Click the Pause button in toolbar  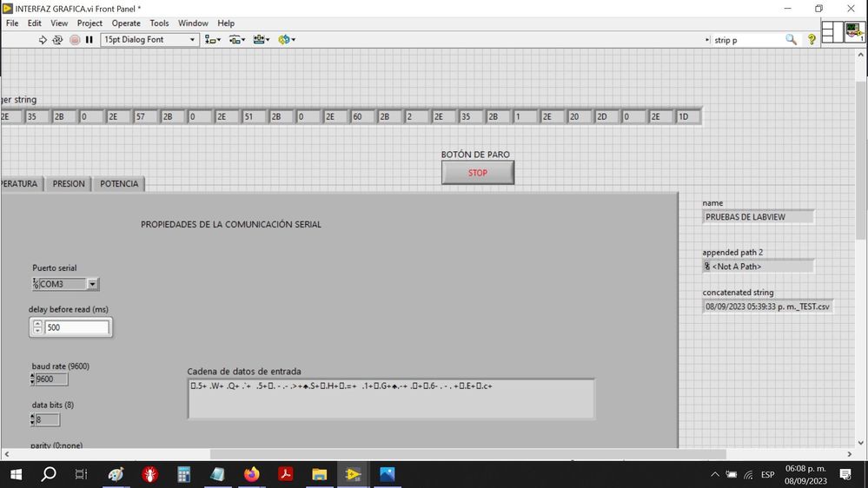pos(89,40)
